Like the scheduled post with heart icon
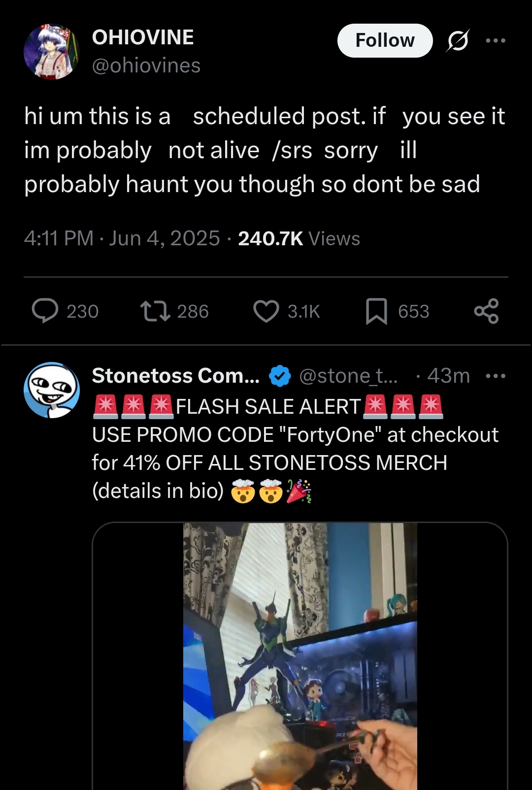This screenshot has width=532, height=790. [266, 311]
